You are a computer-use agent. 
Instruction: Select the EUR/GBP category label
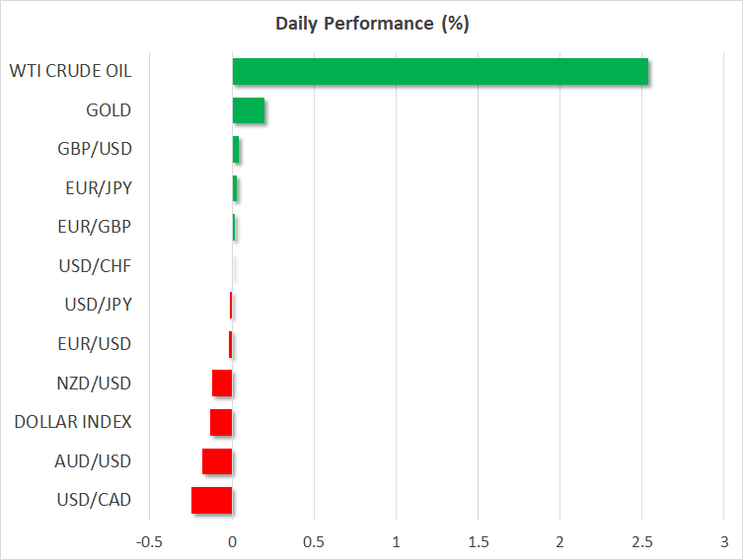click(x=96, y=227)
